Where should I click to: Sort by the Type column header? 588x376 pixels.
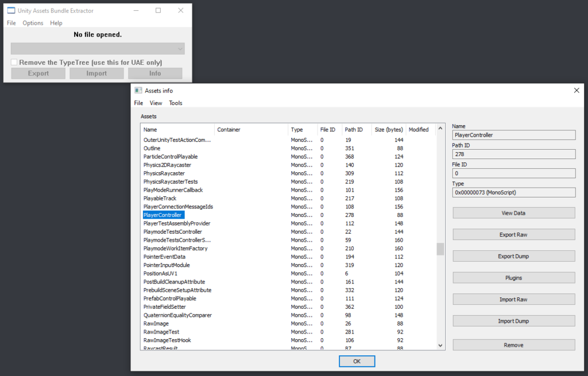[303, 130]
